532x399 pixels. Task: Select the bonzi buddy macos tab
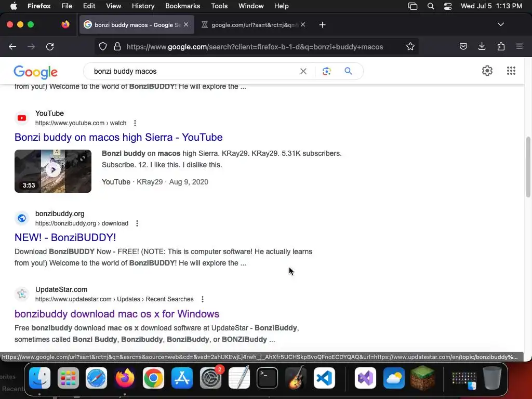click(137, 25)
